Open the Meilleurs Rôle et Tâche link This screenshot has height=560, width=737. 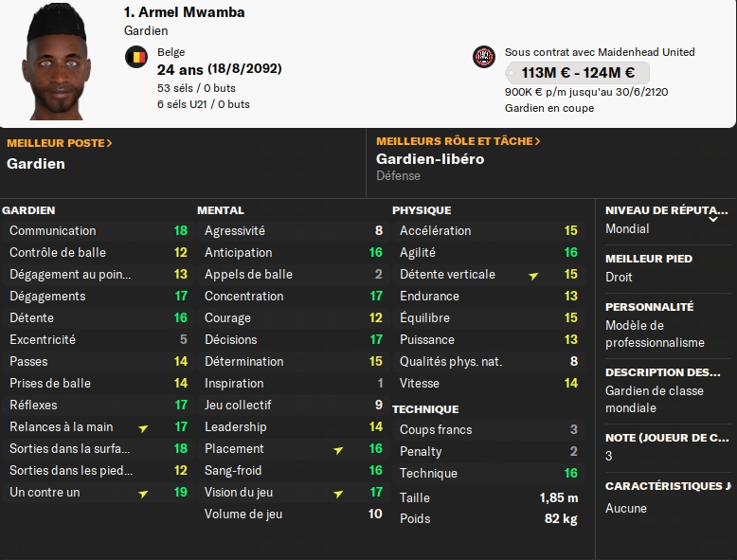click(x=458, y=141)
